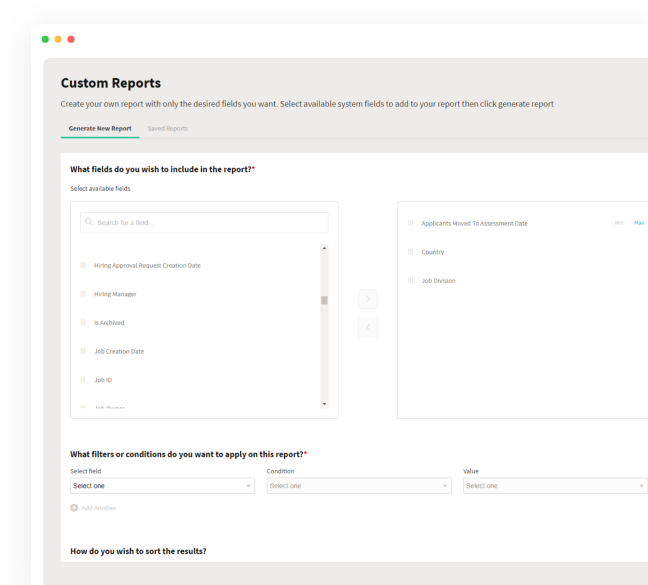Click drag handle next to Hiring Approval Request Creation Date
The width and height of the screenshot is (648, 585).
coord(83,265)
